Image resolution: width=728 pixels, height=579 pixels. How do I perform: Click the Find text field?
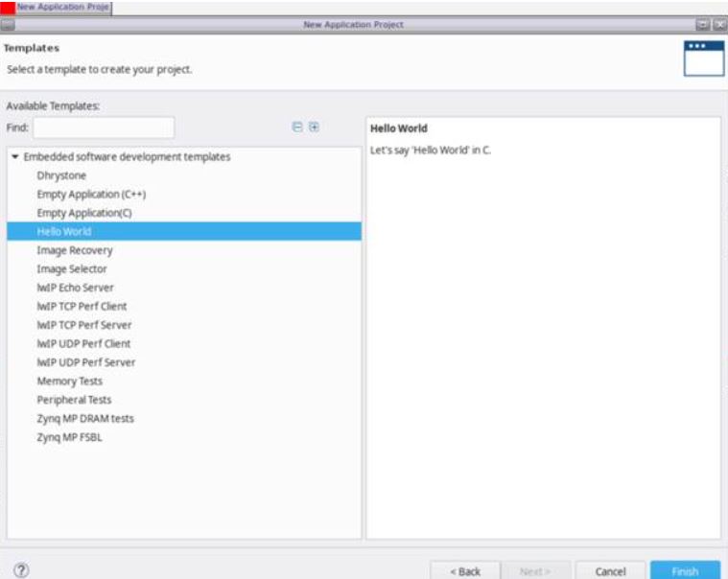click(x=104, y=127)
